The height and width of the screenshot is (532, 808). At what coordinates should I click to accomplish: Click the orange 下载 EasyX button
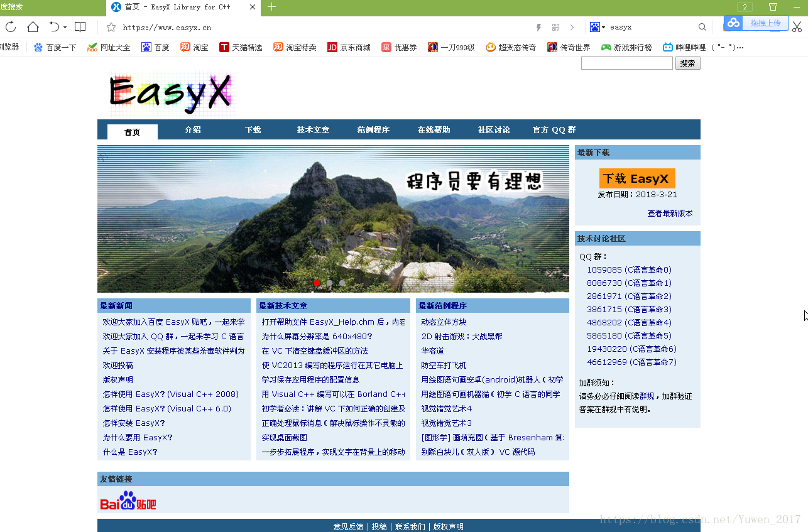point(637,178)
